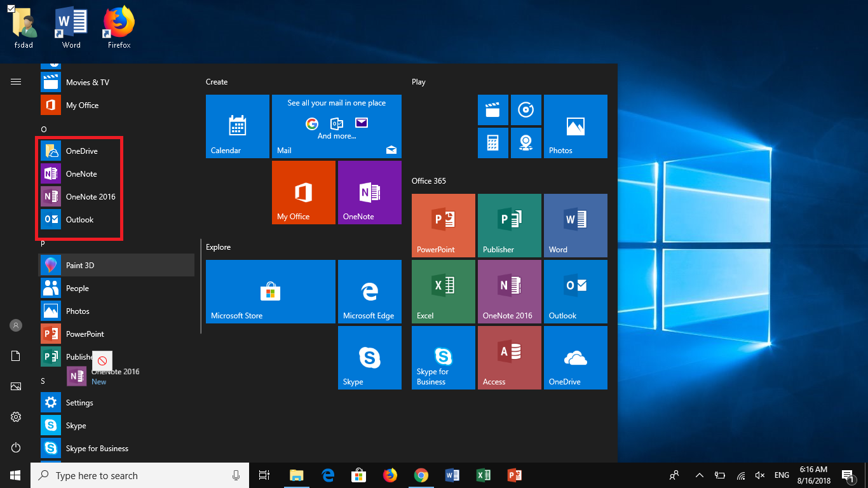Open the small Groove Music tile
868x488 pixels.
point(526,110)
